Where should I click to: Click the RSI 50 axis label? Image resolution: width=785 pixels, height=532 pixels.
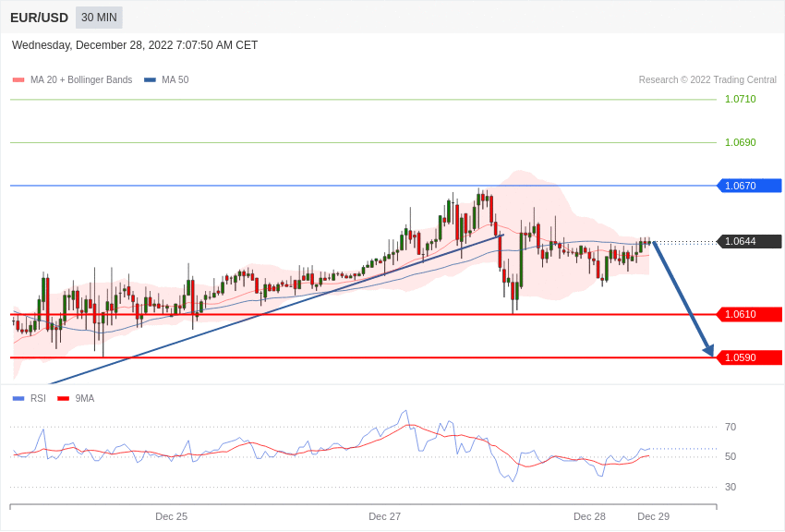pos(731,456)
